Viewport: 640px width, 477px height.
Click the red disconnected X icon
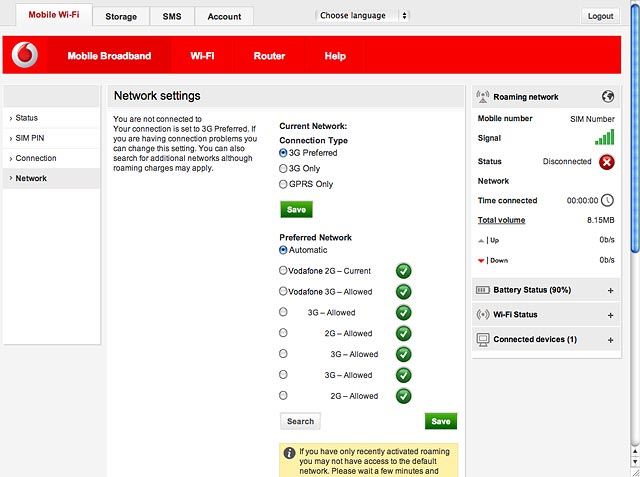tap(607, 162)
